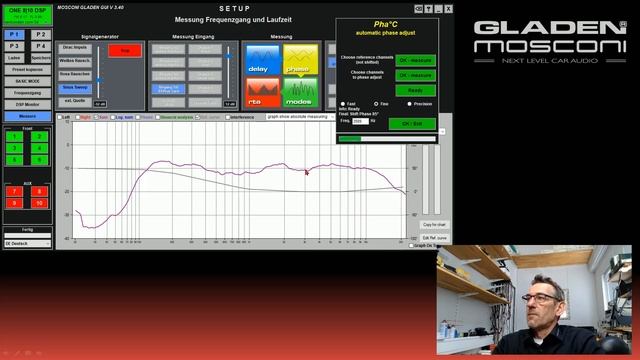
Task: Open the delay measurement tile
Action: point(263,60)
